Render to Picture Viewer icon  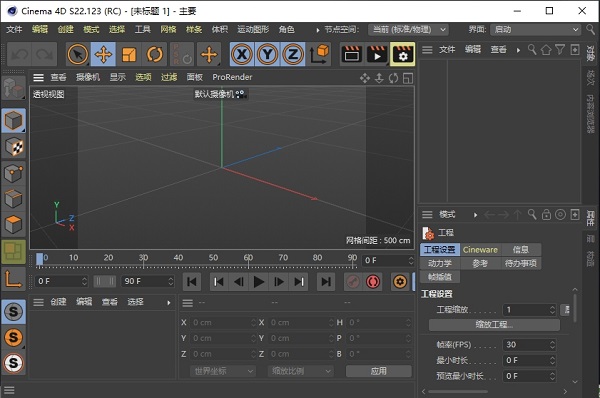pyautogui.click(x=377, y=54)
